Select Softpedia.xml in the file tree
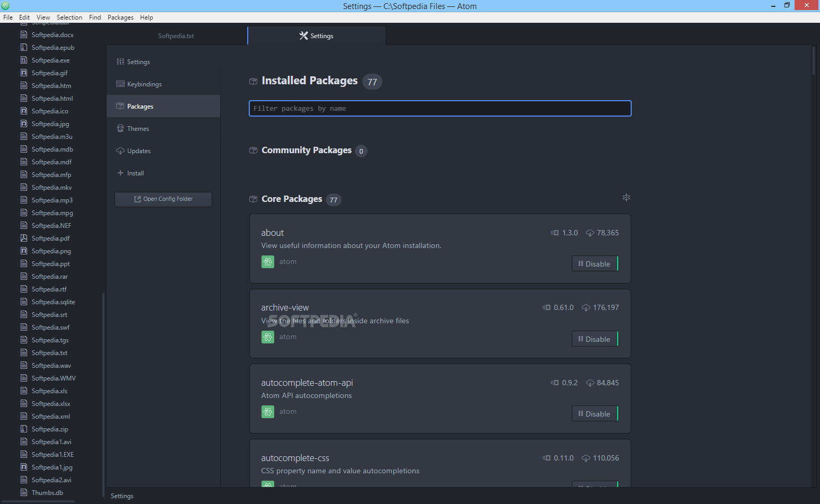This screenshot has width=820, height=504. 50,417
